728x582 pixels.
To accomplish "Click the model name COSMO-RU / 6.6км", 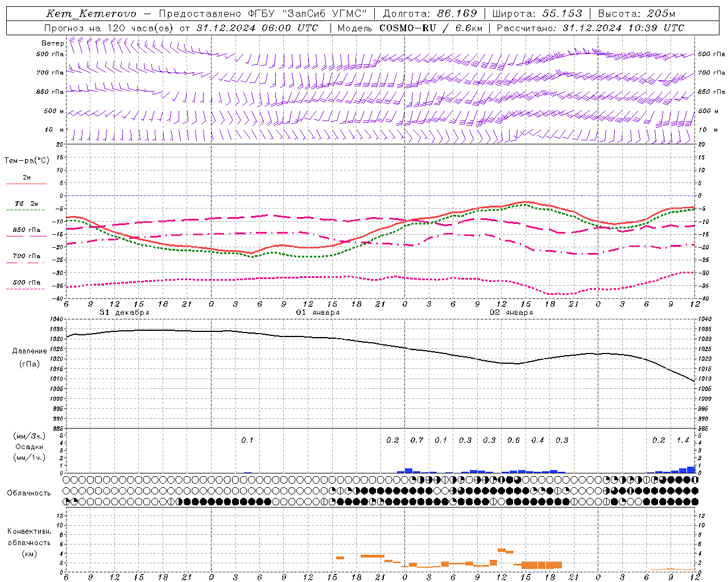I will point(431,28).
